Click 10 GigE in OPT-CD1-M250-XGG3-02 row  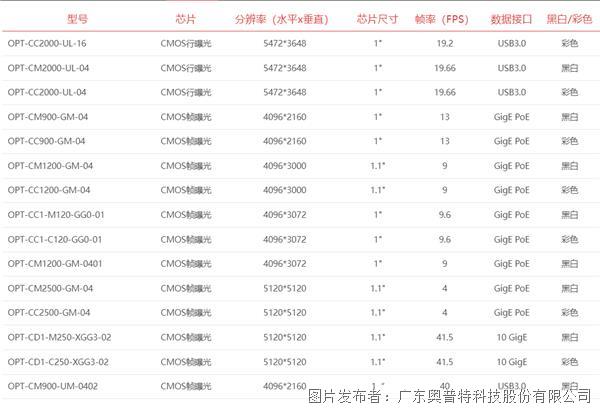[512, 337]
